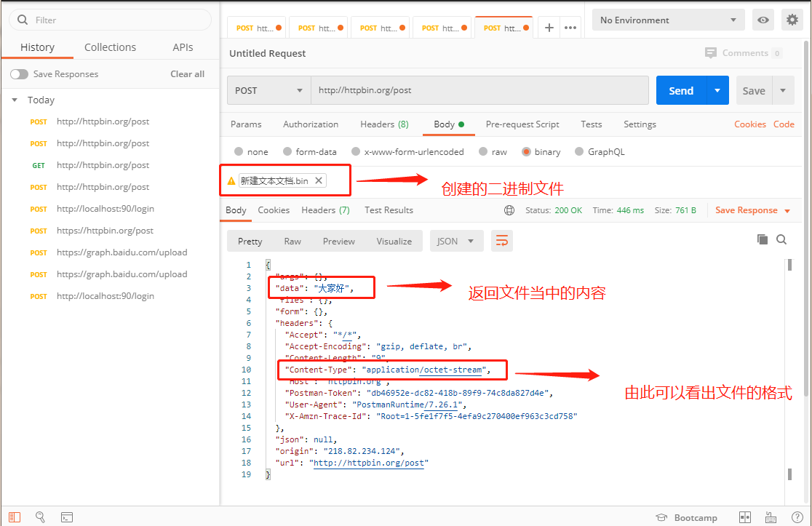The height and width of the screenshot is (526, 812).
Task: Open Bootcamp in the status bar
Action: pyautogui.click(x=687, y=517)
